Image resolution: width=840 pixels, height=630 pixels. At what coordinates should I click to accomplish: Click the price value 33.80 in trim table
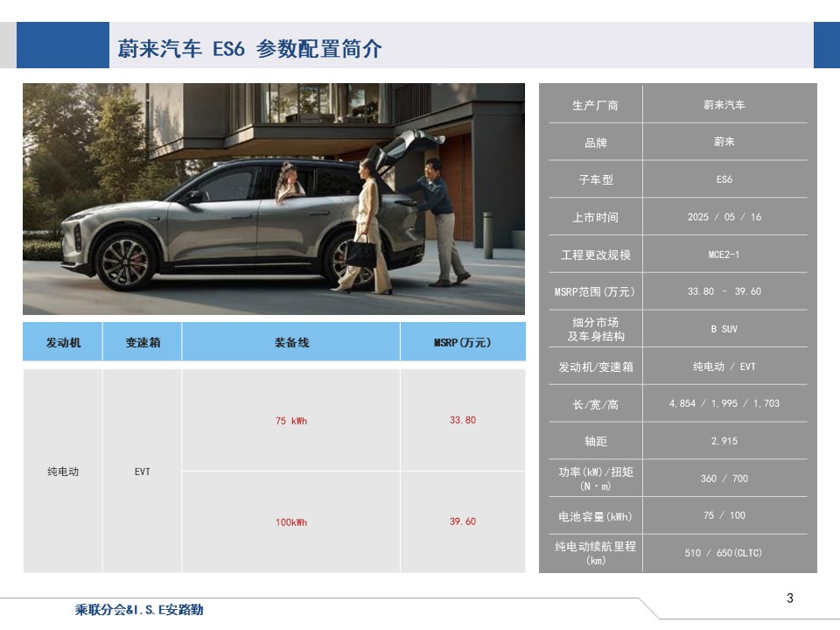463,420
